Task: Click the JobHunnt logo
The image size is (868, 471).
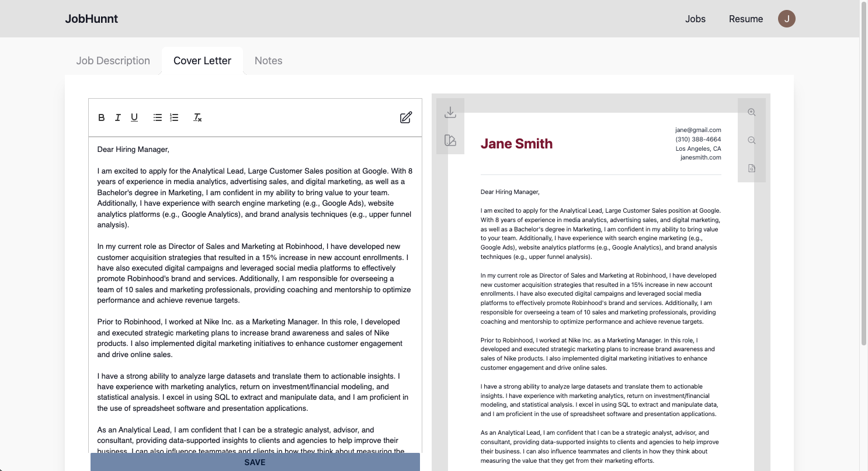Action: click(92, 19)
